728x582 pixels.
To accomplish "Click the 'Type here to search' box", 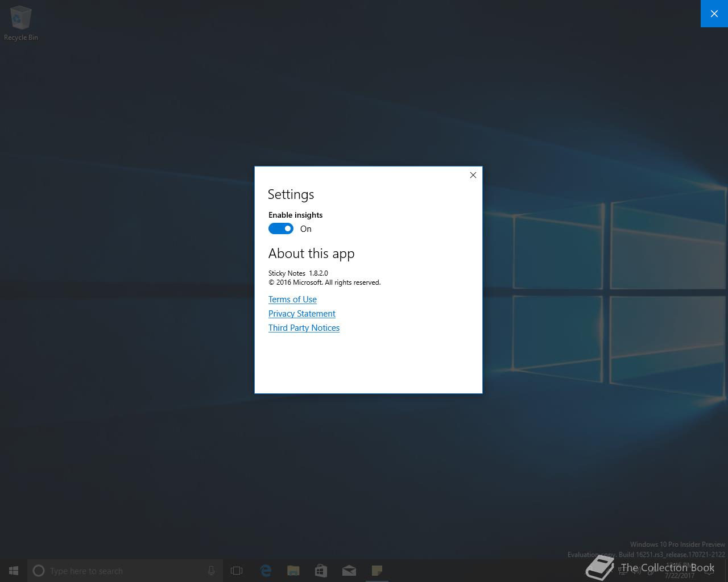I will [125, 571].
